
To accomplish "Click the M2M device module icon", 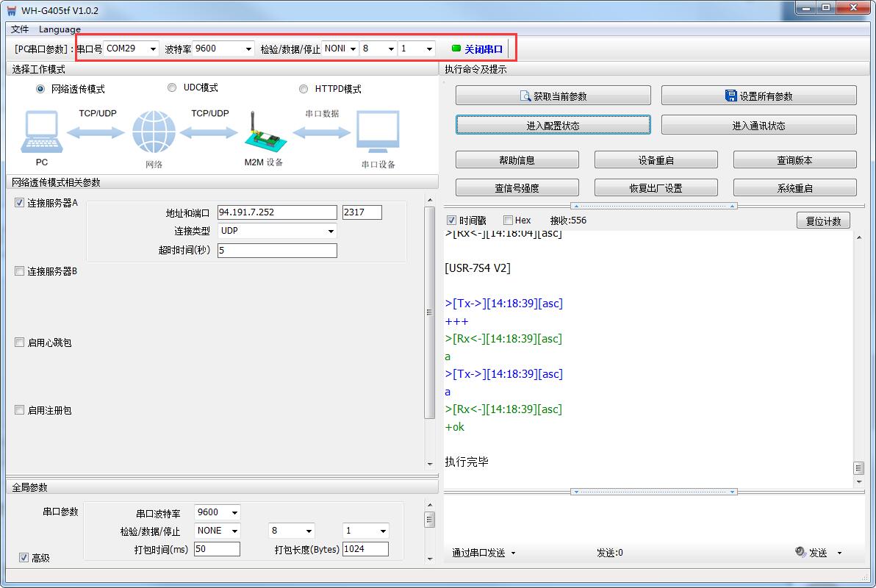I will pyautogui.click(x=263, y=135).
